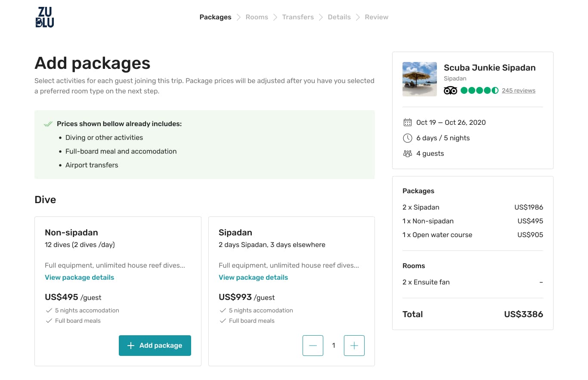588x380 pixels.
Task: Click the green rating circles
Action: pyautogui.click(x=479, y=90)
